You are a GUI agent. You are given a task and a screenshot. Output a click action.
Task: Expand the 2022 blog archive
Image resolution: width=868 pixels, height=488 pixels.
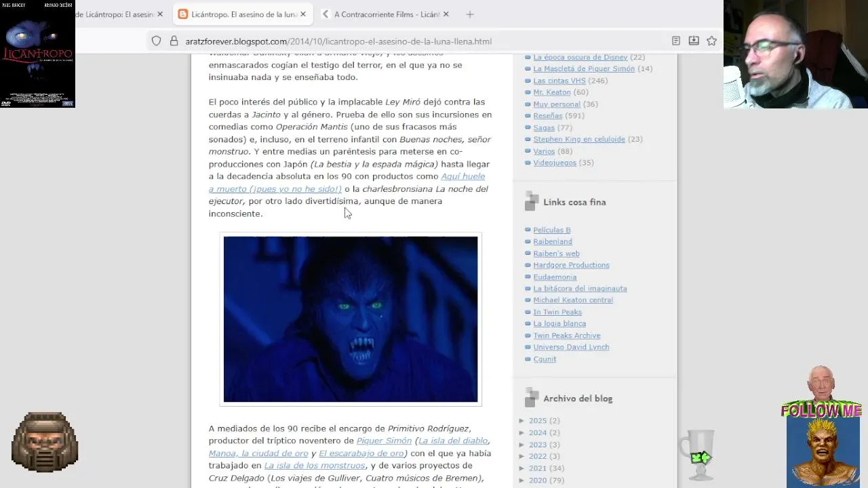tap(522, 456)
